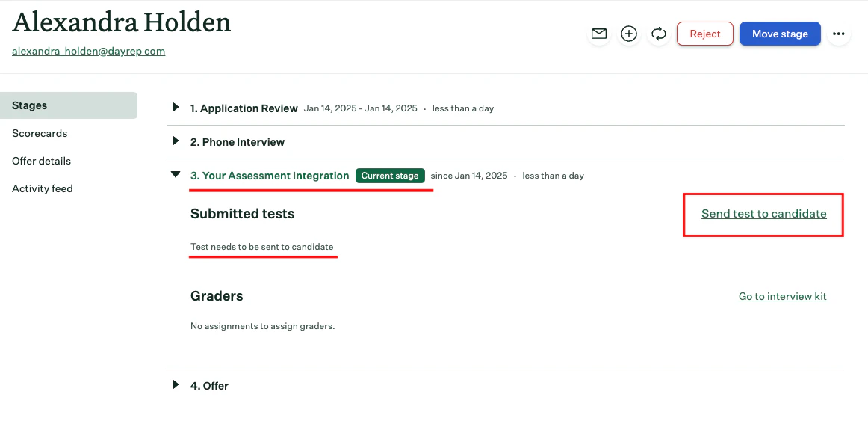
Task: Expand the Application Review stage triangle
Action: (x=176, y=108)
